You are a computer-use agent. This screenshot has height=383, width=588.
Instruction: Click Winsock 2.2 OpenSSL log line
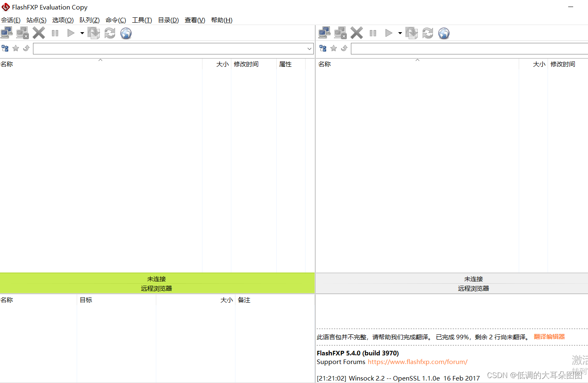[398, 378]
